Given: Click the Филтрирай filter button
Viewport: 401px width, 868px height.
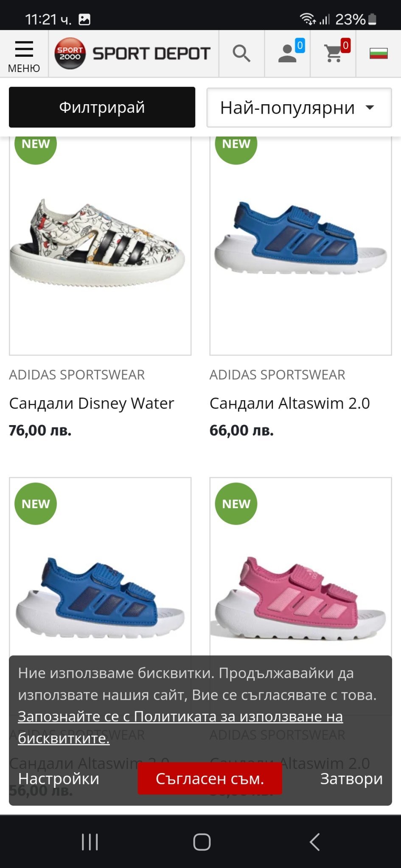Looking at the screenshot, I should pos(102,107).
